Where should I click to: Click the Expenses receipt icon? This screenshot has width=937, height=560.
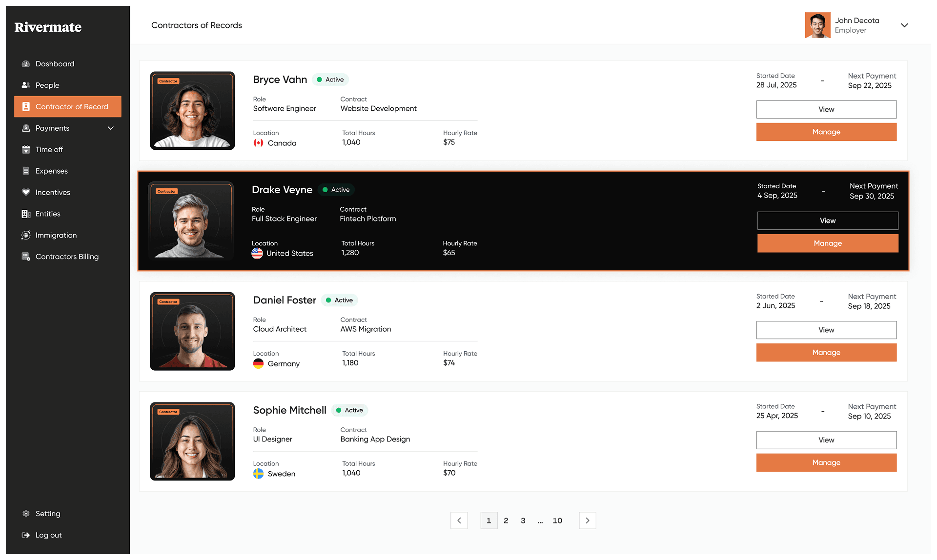26,171
